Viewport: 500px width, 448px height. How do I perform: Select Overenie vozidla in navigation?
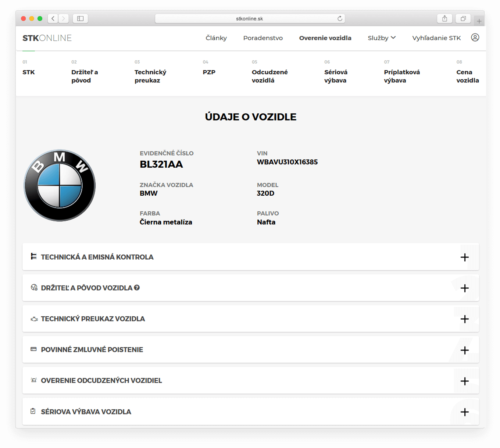(x=325, y=38)
